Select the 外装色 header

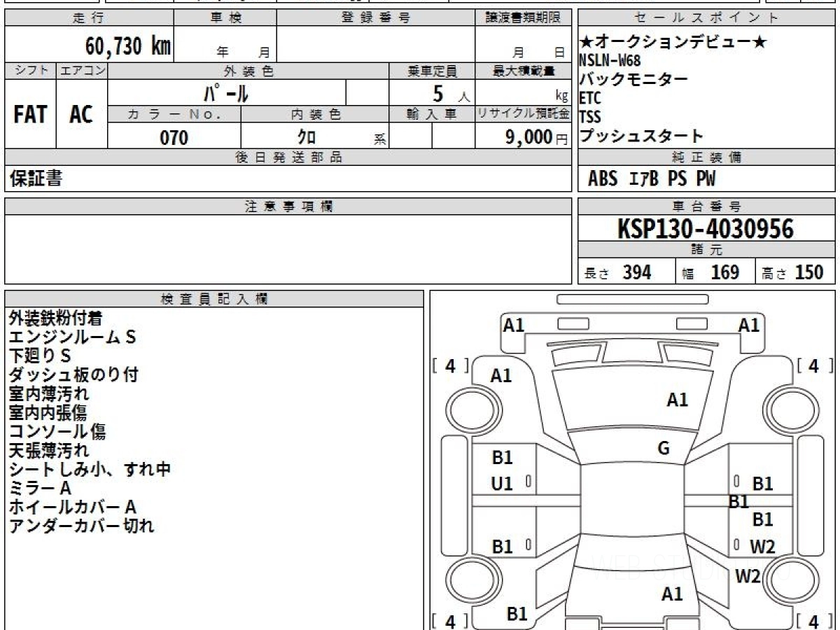click(x=248, y=71)
